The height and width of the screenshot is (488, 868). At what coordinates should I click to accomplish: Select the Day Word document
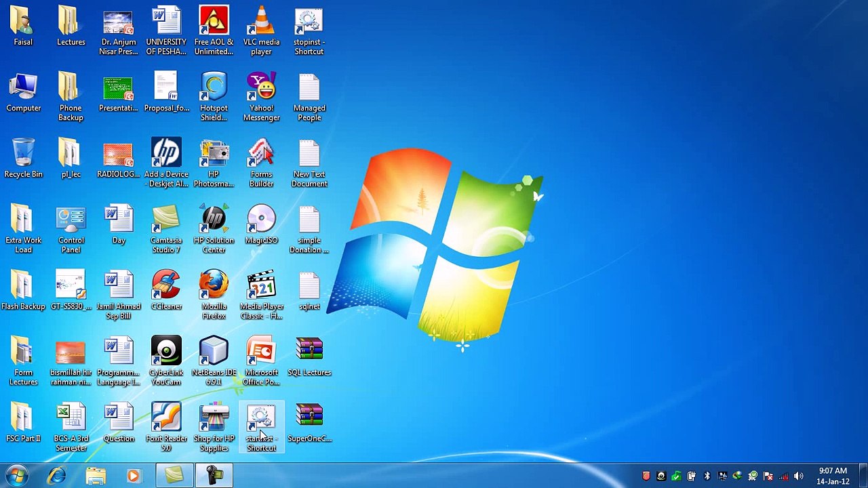click(x=119, y=225)
